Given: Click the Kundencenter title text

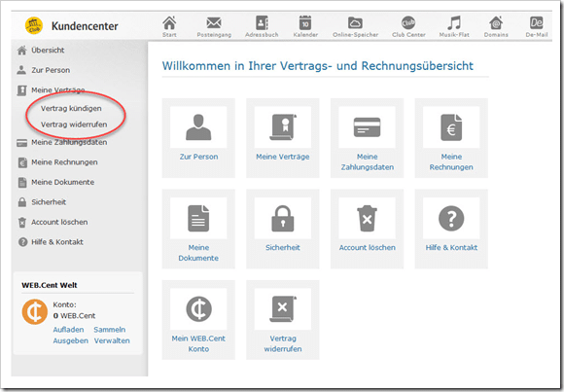Looking at the screenshot, I should (85, 26).
